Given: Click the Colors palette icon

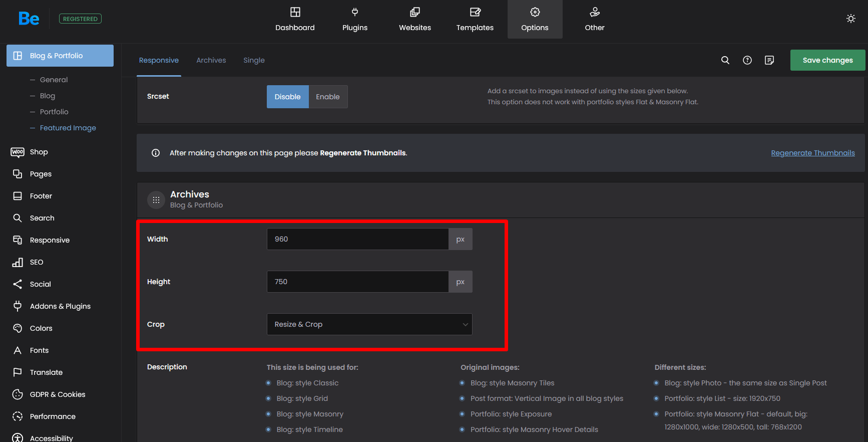Looking at the screenshot, I should coord(18,328).
